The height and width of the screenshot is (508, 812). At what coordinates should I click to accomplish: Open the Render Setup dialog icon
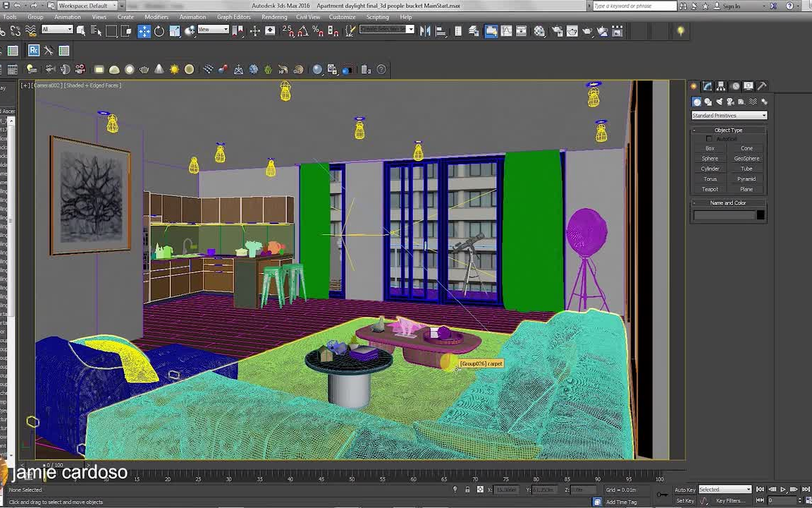tap(556, 30)
